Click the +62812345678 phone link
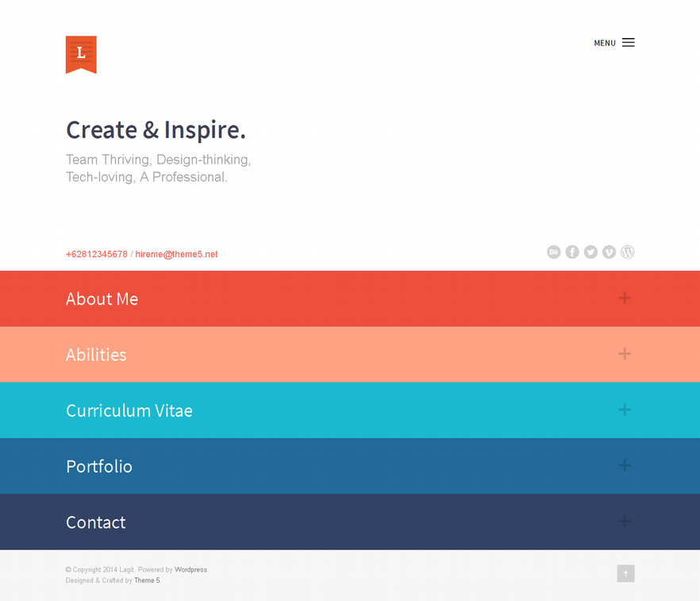The width and height of the screenshot is (700, 601). click(x=97, y=254)
